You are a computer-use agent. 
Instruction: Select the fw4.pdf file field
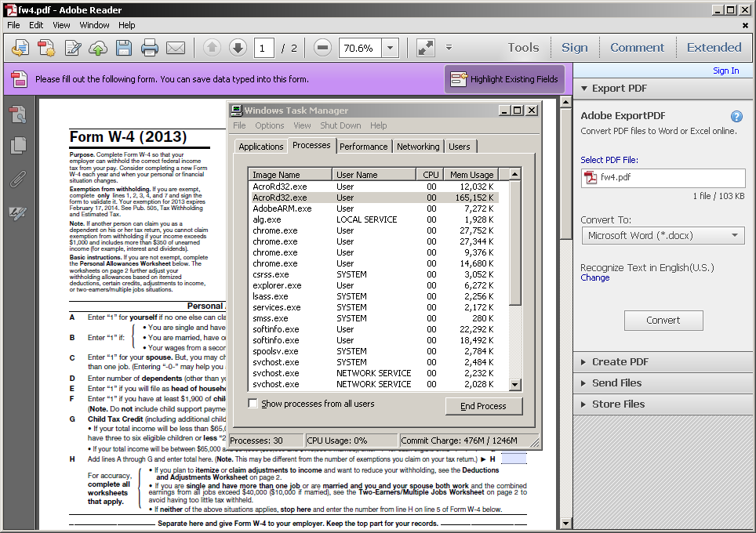(x=663, y=178)
